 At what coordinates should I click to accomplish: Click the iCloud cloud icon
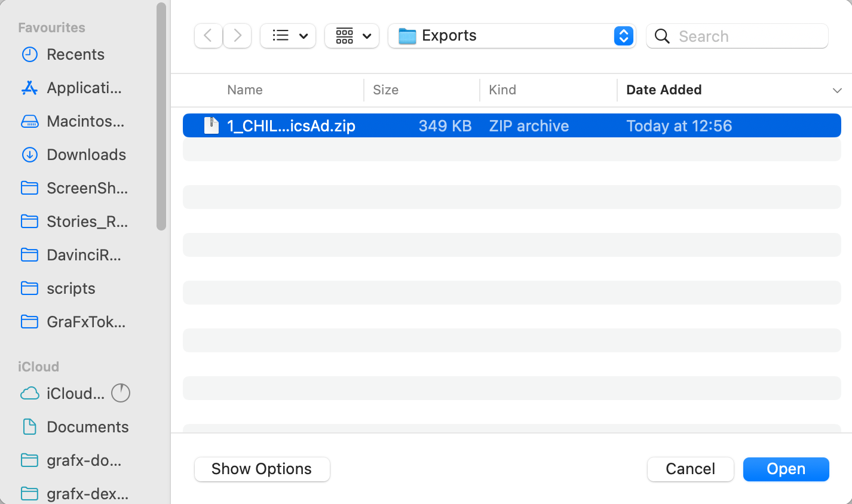(x=29, y=394)
